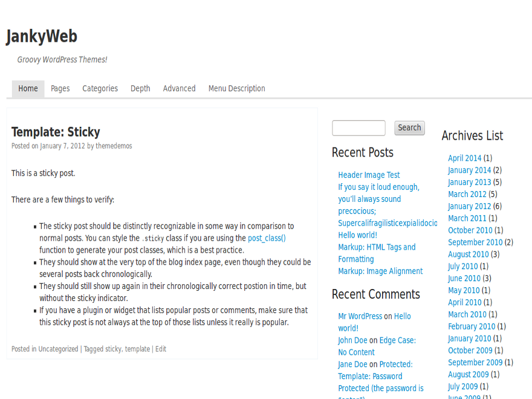Screen dimensions: 532x399
Task: Open the Depth menu item
Action: 140,89
